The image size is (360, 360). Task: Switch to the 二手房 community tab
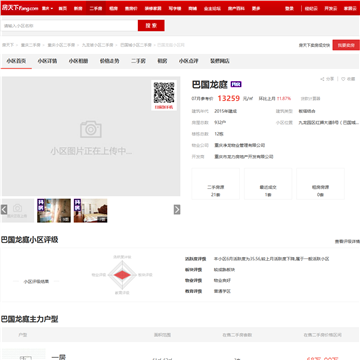(x=138, y=61)
